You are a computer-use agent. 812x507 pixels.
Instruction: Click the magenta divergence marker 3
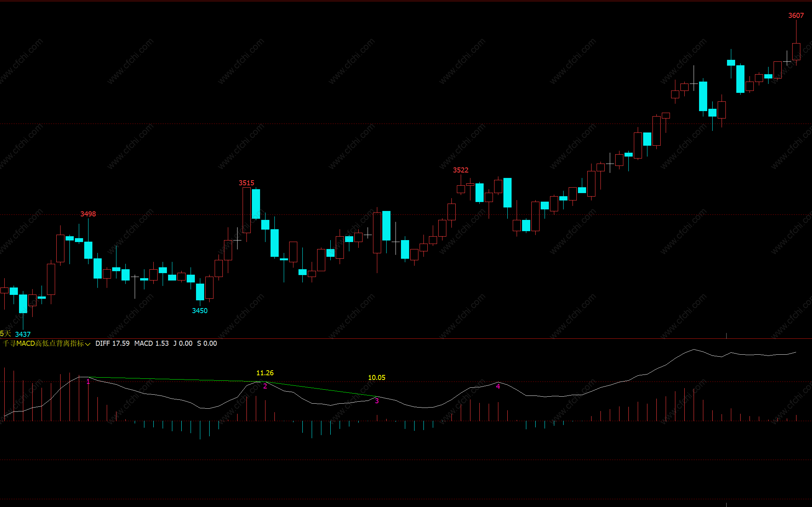pyautogui.click(x=377, y=401)
